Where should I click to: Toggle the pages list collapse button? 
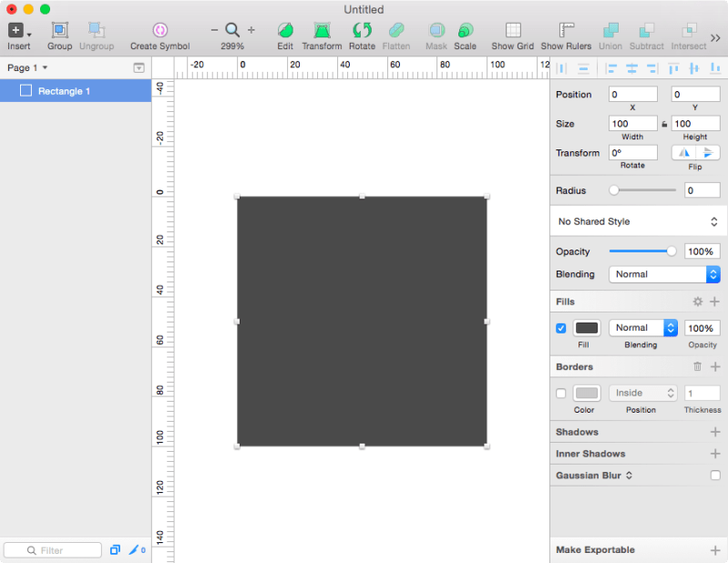(138, 67)
